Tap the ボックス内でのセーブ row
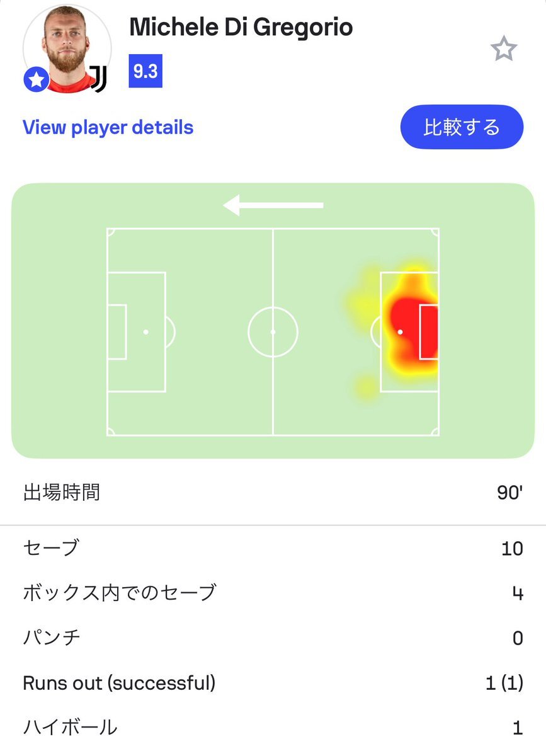The width and height of the screenshot is (546, 756). click(x=273, y=593)
